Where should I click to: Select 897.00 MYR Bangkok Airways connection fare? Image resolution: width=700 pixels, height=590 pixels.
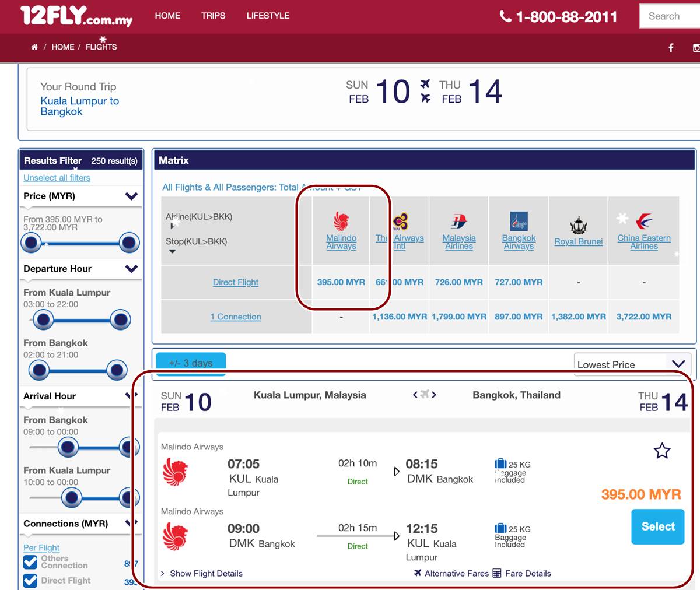click(x=519, y=317)
